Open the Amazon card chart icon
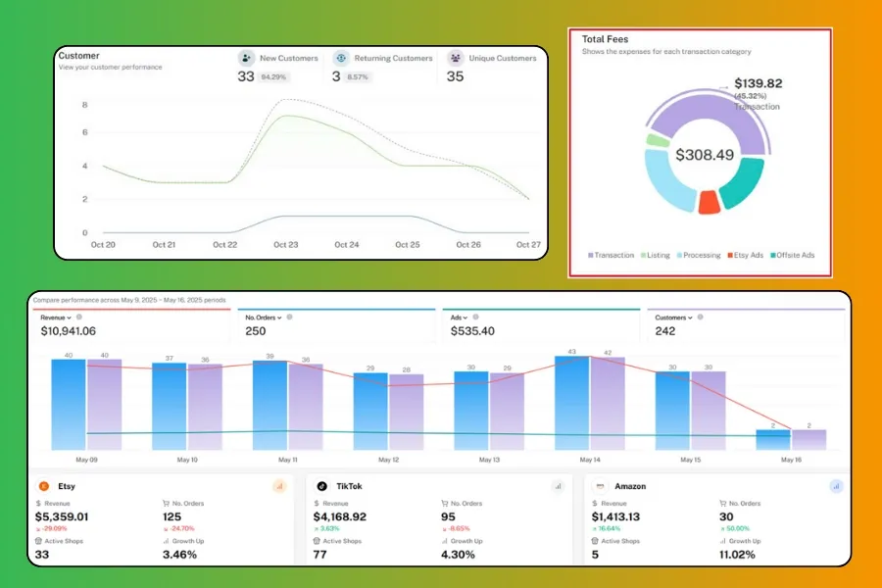The height and width of the screenshot is (588, 882). pos(836,486)
